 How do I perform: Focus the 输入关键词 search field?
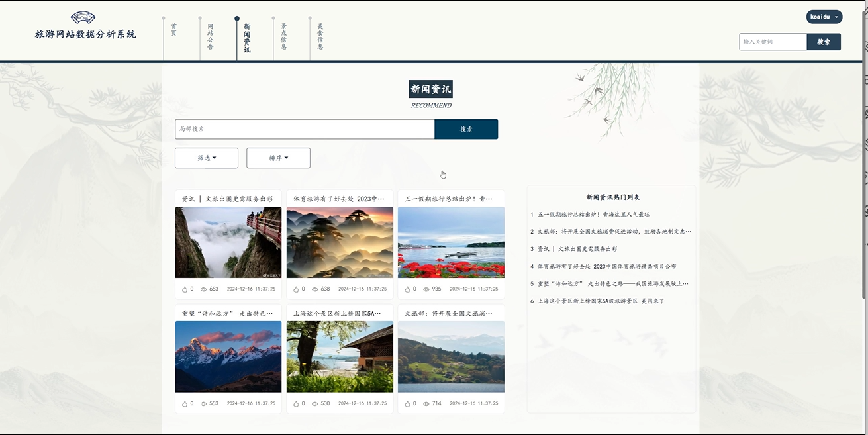[773, 42]
